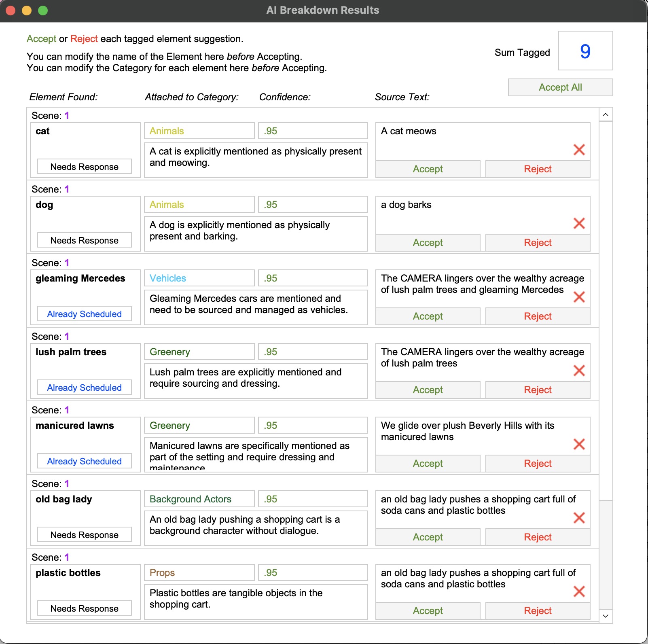The width and height of the screenshot is (648, 644).
Task: Click the scroll up arrow of the results list
Action: (x=606, y=114)
